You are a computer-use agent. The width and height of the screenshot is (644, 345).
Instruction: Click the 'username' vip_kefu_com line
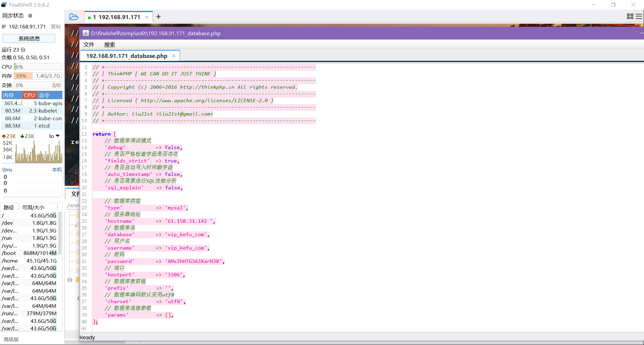[x=157, y=248]
